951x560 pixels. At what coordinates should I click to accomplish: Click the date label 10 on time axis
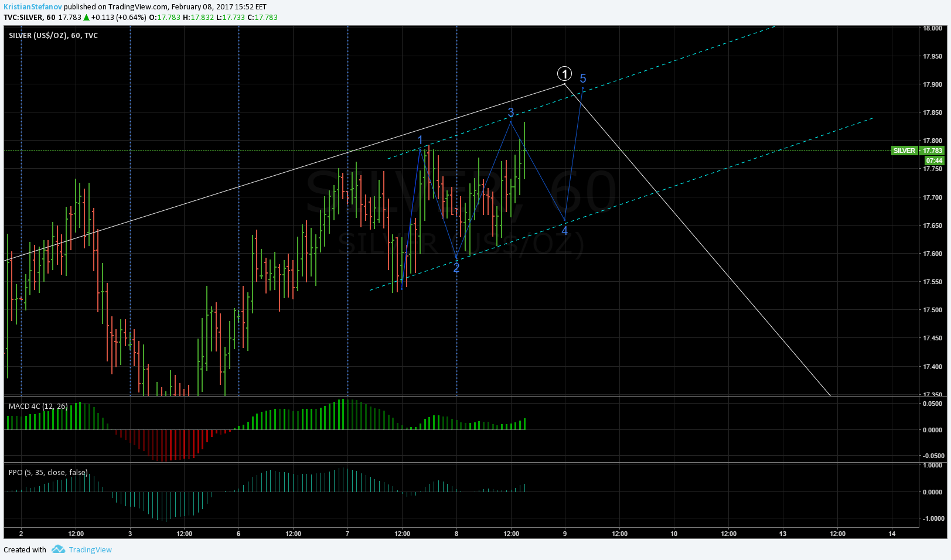coord(674,534)
